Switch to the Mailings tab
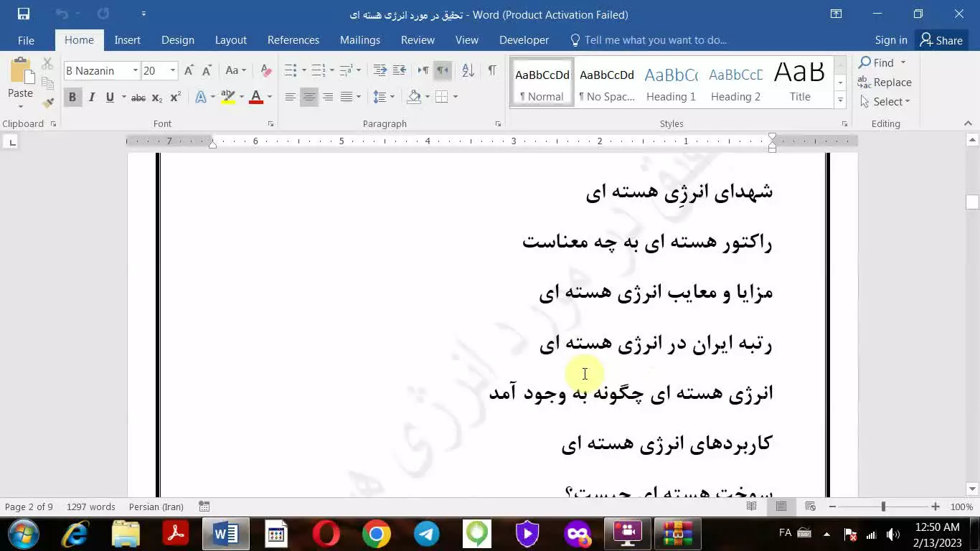Screen dimensions: 980x551 pos(360,40)
